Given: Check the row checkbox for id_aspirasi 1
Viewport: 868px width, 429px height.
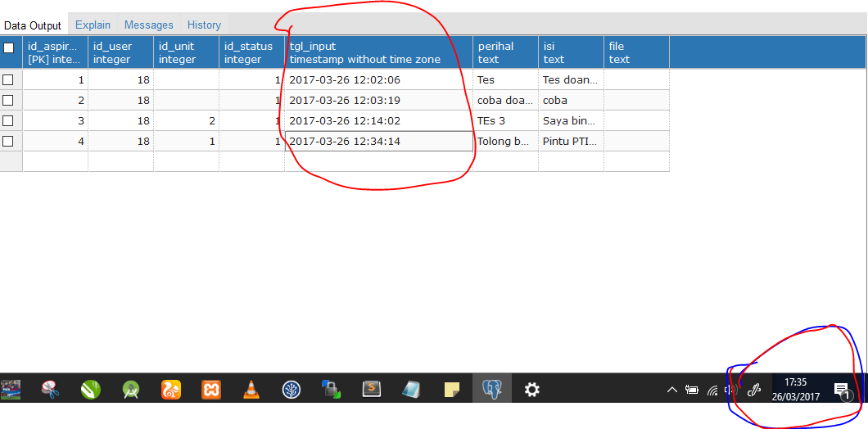Looking at the screenshot, I should pos(7,79).
